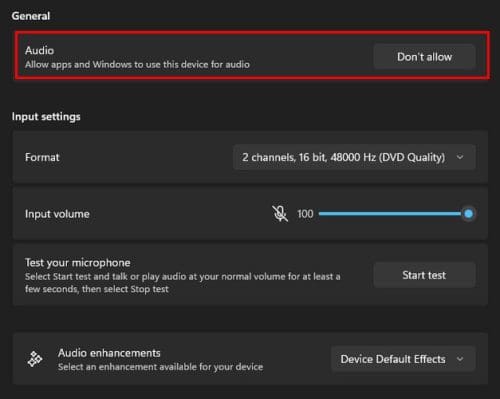Click the Start test button

point(424,275)
